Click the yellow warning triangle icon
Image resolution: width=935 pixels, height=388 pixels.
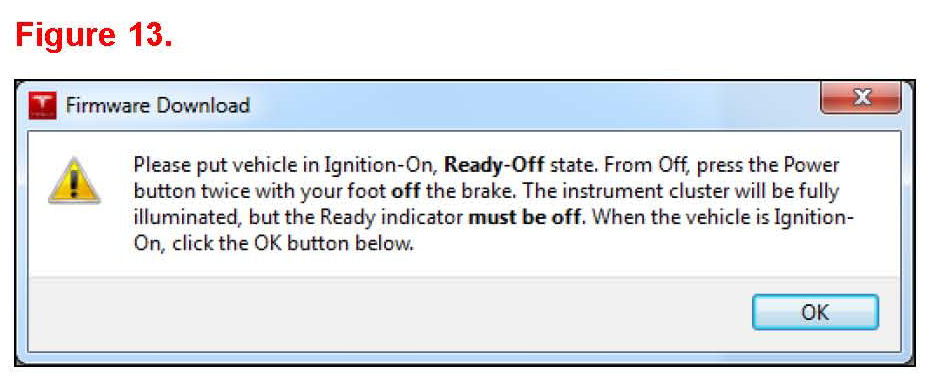click(x=74, y=181)
